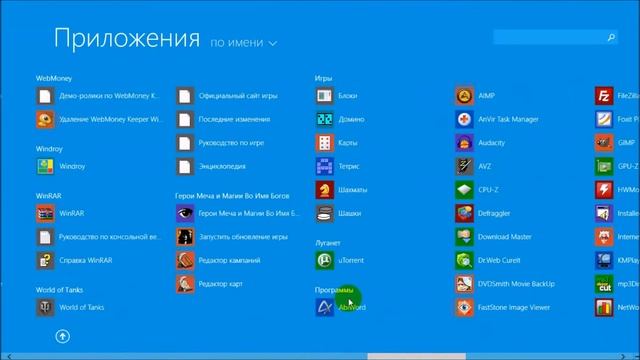Launch AnVir Task Manager icon

coord(464,119)
